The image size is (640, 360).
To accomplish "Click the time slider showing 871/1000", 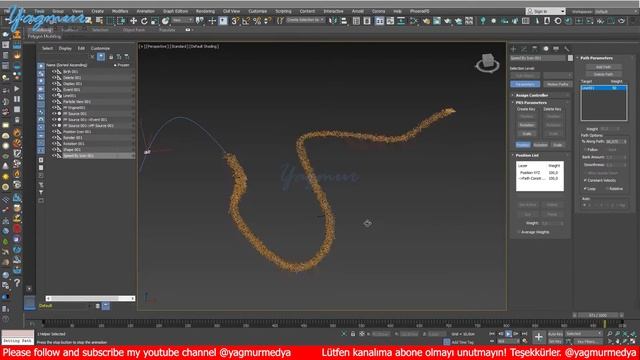I will tap(598, 316).
